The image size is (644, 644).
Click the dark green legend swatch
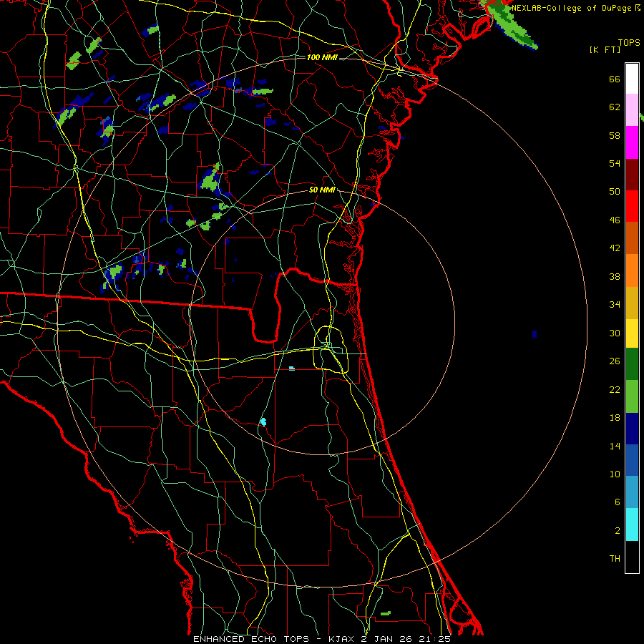coord(632,364)
